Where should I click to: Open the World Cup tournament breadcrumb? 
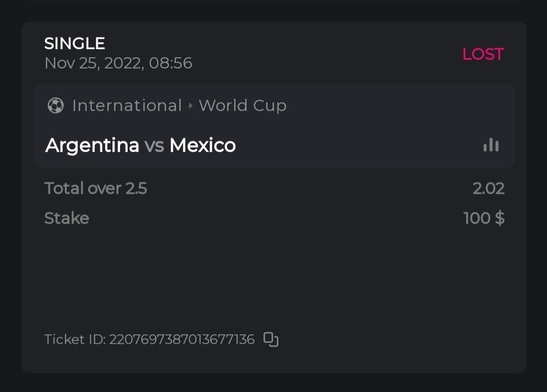pos(243,106)
